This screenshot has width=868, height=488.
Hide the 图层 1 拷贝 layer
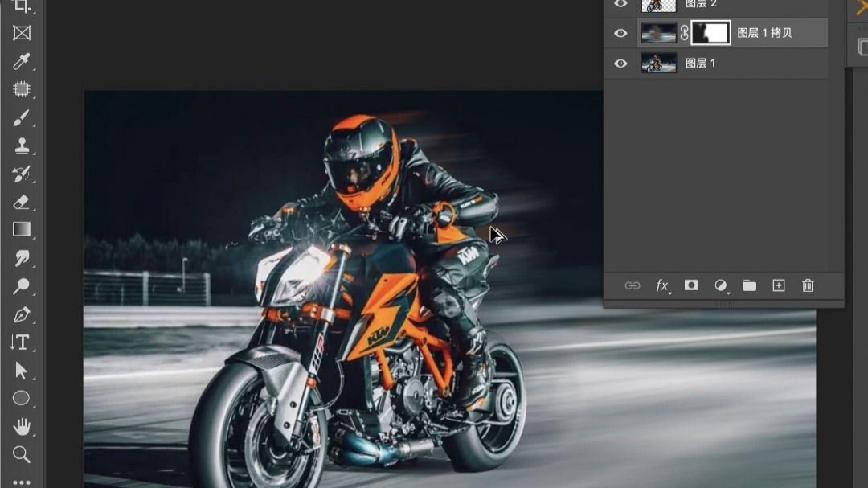[x=620, y=33]
